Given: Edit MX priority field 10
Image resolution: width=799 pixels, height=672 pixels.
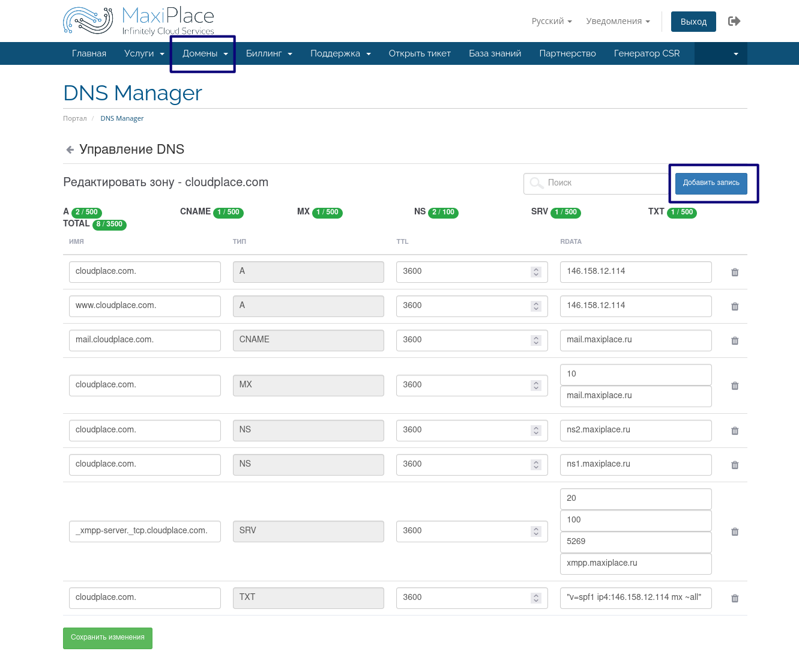Looking at the screenshot, I should [636, 375].
